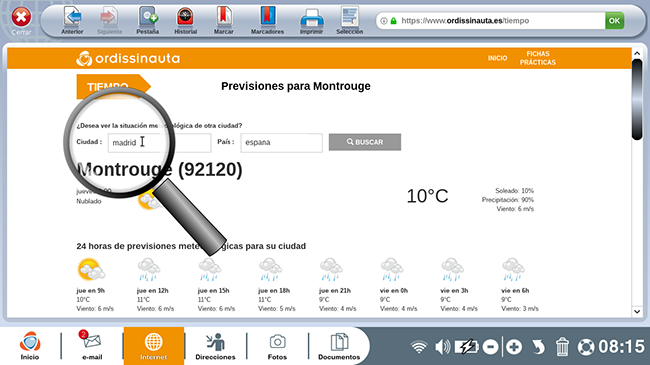Click the Soleado: 10% text
Screen dimensions: 650x365
click(514, 191)
